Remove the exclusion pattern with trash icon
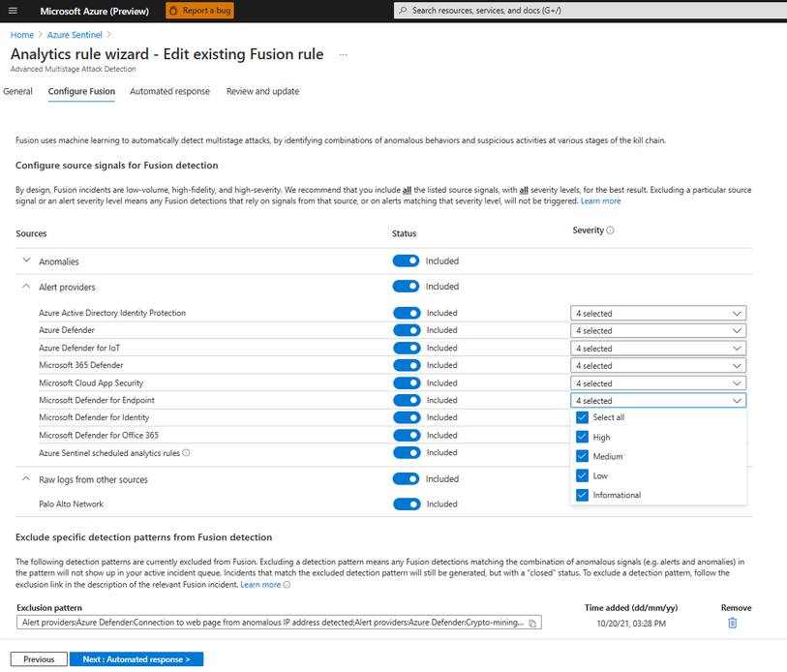The height and width of the screenshot is (672, 787). pyautogui.click(x=732, y=623)
